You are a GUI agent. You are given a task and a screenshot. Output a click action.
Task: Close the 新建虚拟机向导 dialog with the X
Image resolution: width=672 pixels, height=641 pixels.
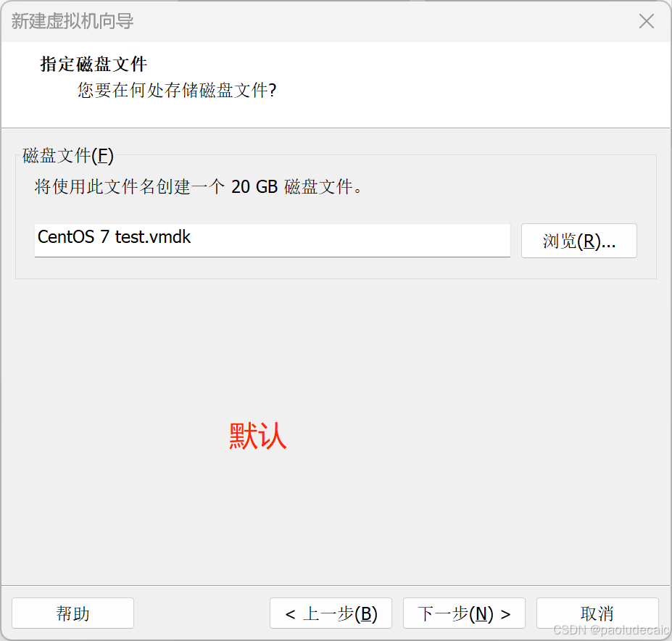(x=647, y=21)
